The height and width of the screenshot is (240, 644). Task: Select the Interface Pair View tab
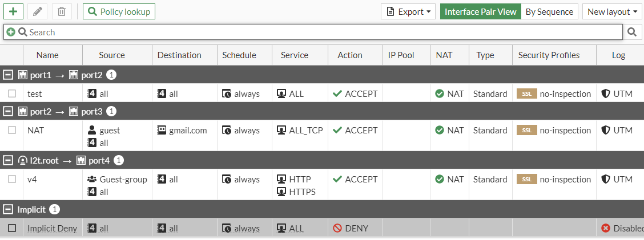tap(480, 11)
